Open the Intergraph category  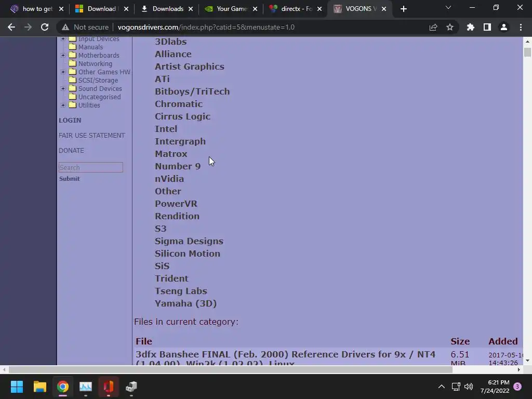point(180,141)
